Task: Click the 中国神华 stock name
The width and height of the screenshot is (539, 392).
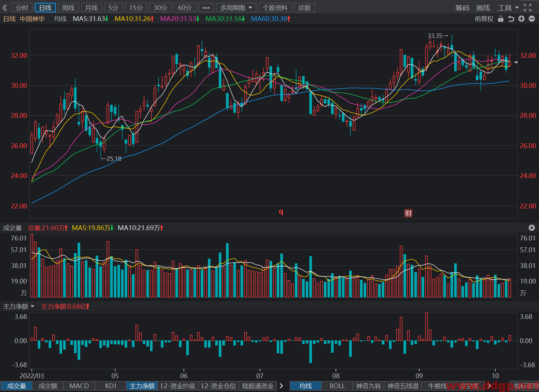Action: pos(32,19)
